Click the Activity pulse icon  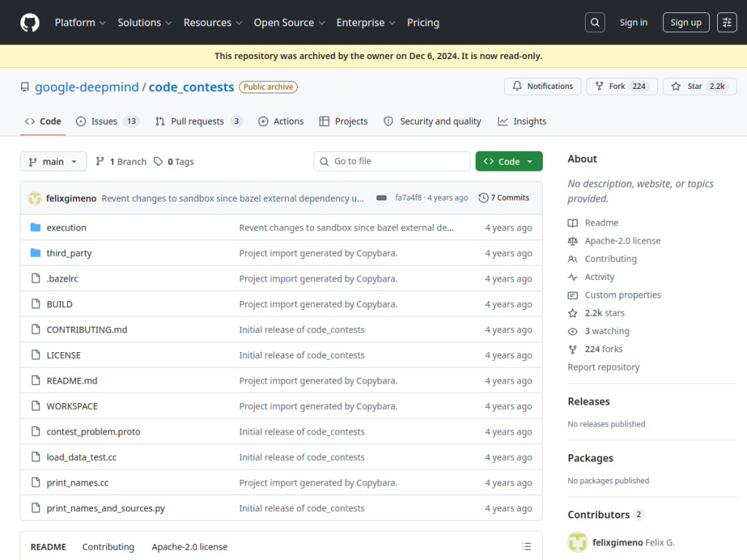pos(573,277)
